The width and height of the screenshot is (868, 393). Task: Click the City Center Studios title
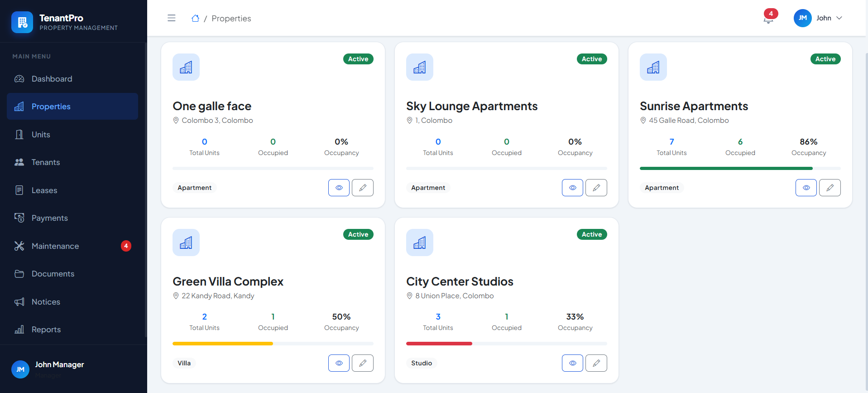coord(460,281)
